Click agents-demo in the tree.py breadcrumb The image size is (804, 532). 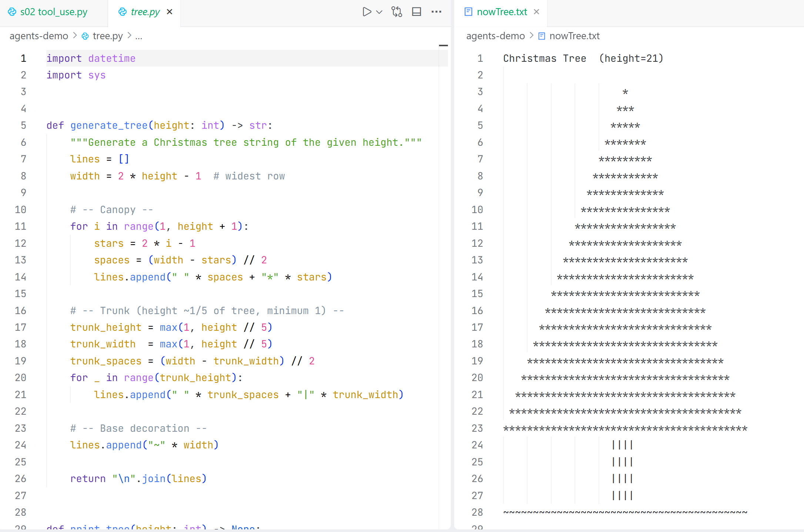39,36
